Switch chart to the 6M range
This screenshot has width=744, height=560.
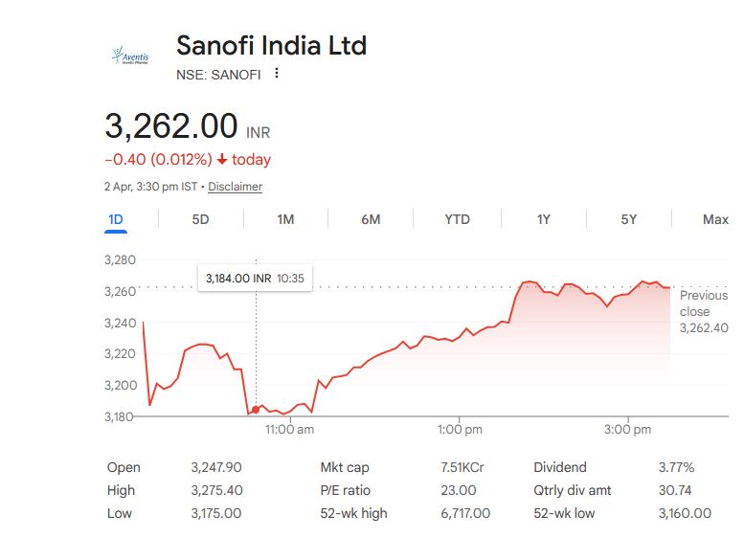click(x=371, y=219)
